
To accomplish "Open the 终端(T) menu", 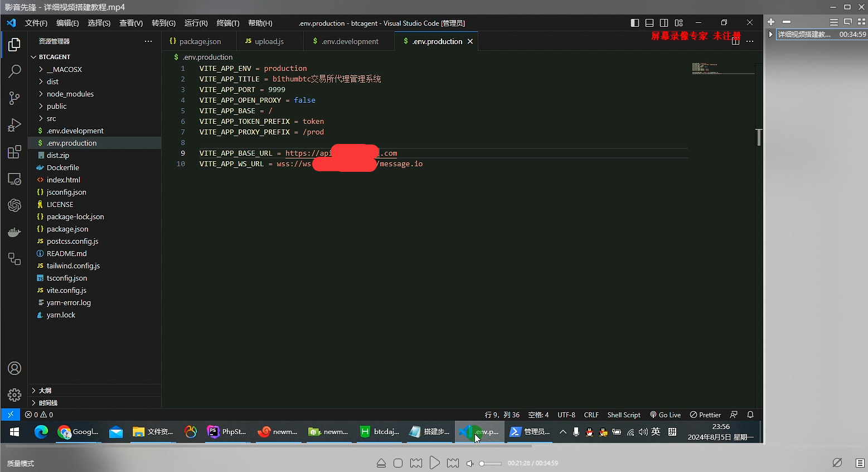I will click(227, 23).
